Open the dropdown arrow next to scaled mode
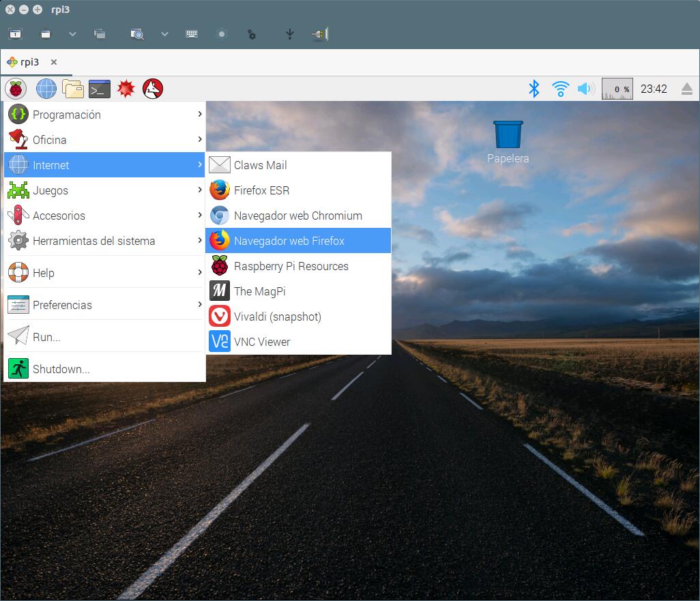This screenshot has height=601, width=700. [164, 33]
